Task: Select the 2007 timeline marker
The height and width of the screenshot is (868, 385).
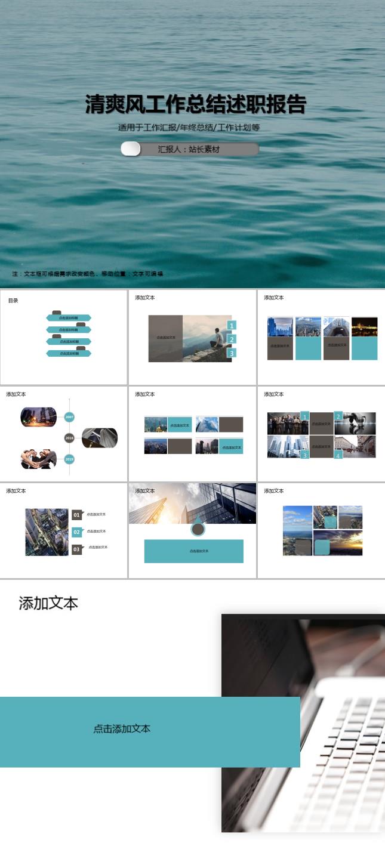Action: (69, 417)
